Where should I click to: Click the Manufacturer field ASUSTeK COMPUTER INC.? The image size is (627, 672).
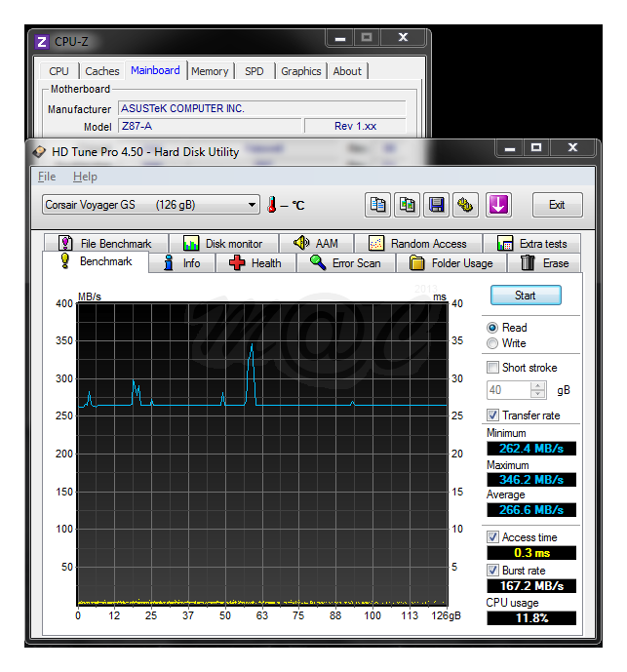coord(262,108)
